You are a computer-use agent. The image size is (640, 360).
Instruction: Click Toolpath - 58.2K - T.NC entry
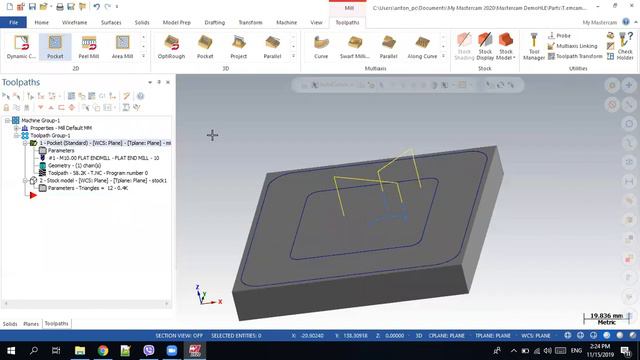coord(98,173)
